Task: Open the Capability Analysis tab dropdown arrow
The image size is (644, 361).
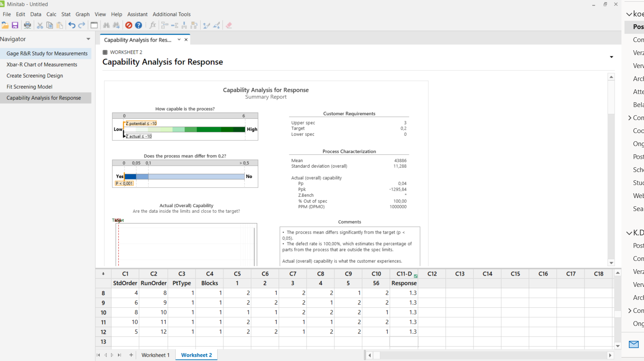Action: [x=178, y=39]
